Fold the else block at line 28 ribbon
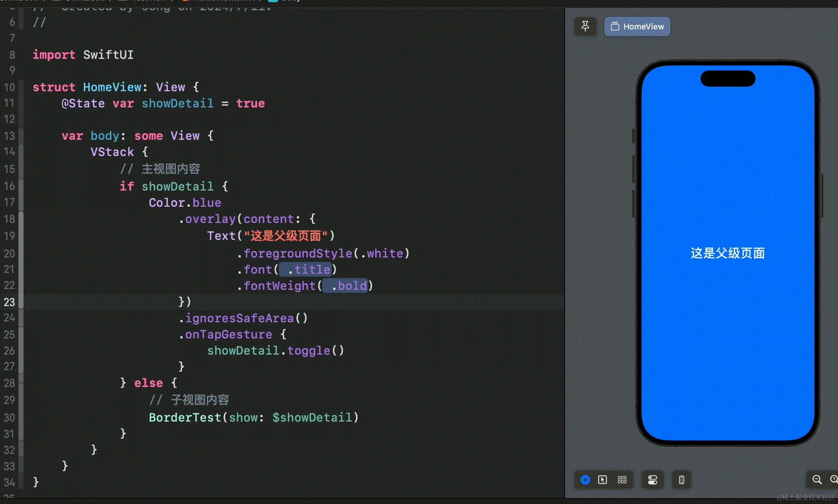The width and height of the screenshot is (838, 504). pos(21,383)
